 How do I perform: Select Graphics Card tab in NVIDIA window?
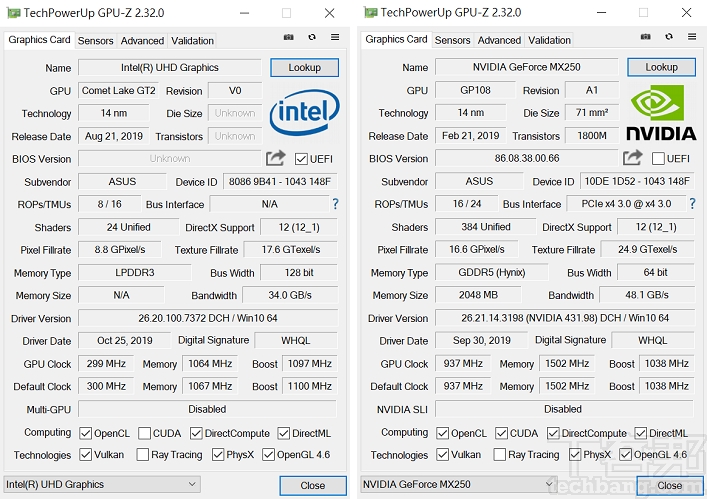[396, 39]
